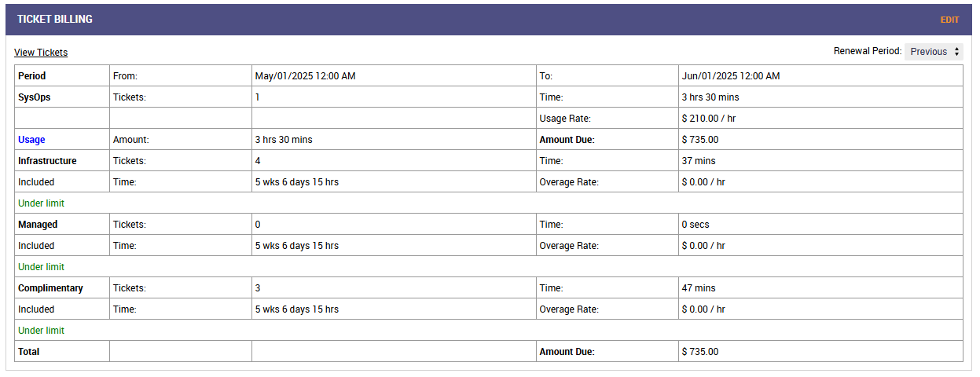
Task: Open the View Tickets link
Action: (41, 53)
